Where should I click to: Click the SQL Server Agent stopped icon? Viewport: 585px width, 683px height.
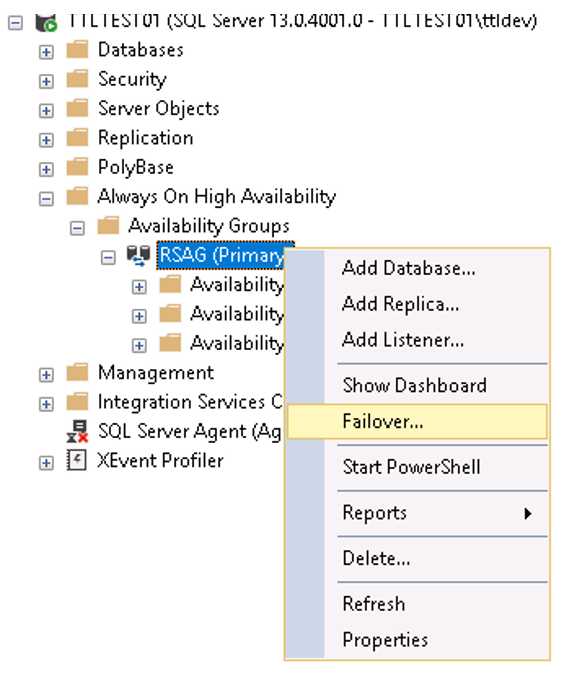pos(78,431)
